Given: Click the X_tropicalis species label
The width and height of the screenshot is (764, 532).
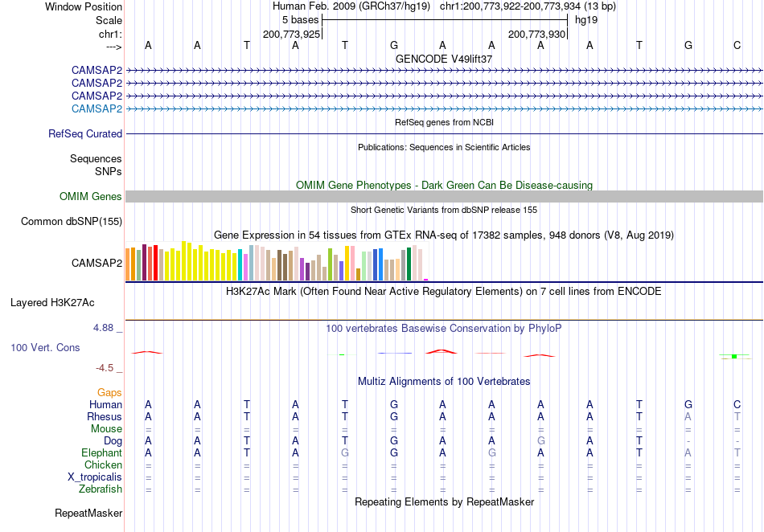Looking at the screenshot, I should (95, 477).
